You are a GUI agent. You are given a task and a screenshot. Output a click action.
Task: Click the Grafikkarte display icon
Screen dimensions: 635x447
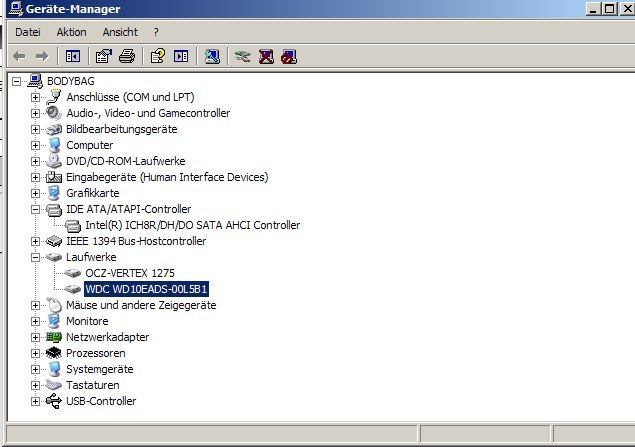[x=53, y=193]
